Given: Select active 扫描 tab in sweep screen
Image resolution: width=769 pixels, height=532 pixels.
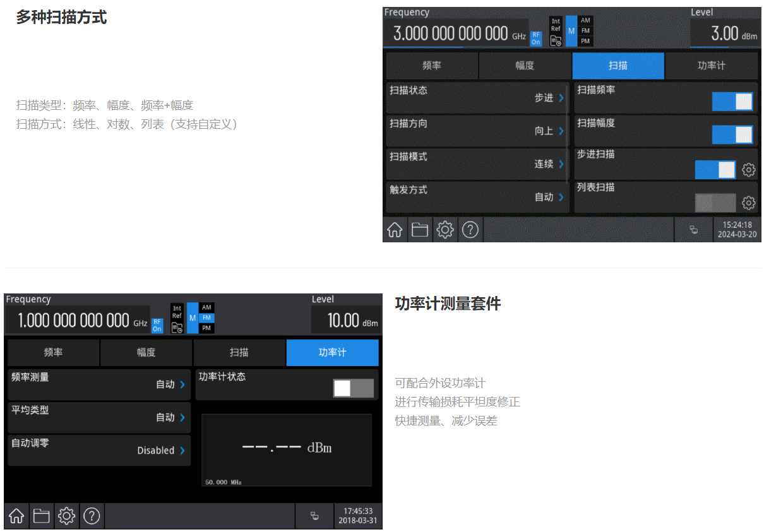Looking at the screenshot, I should coord(618,66).
